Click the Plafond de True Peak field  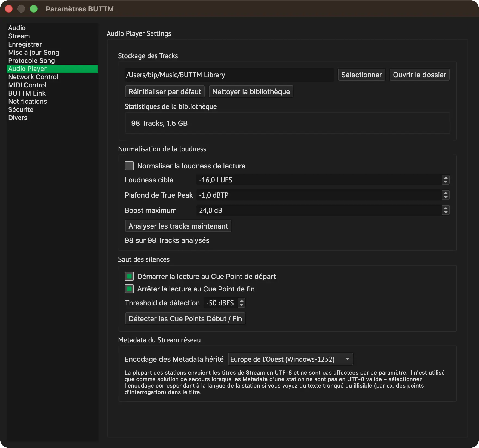pos(319,195)
